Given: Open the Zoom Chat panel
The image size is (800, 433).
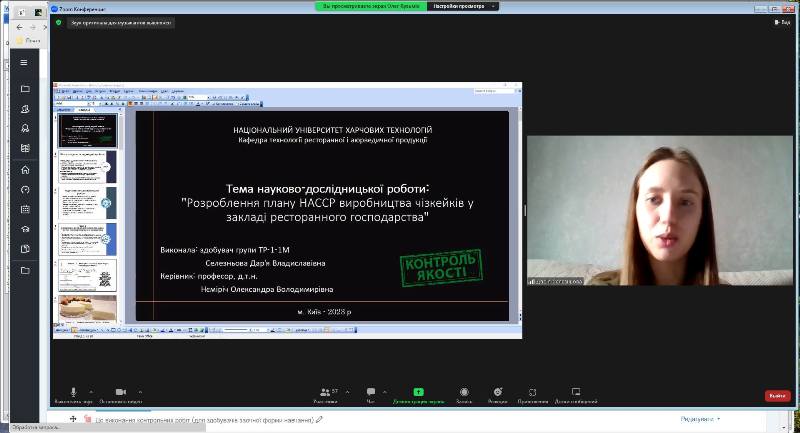Looking at the screenshot, I should click(371, 392).
